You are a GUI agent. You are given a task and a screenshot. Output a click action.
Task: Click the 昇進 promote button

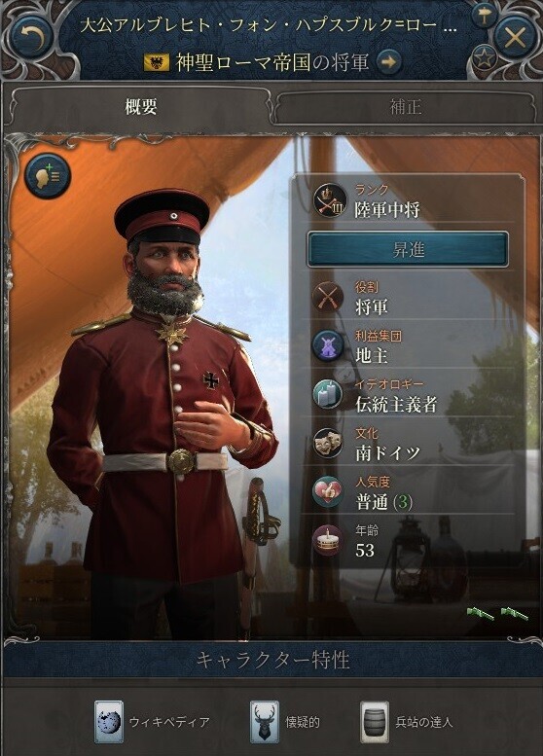click(x=408, y=249)
